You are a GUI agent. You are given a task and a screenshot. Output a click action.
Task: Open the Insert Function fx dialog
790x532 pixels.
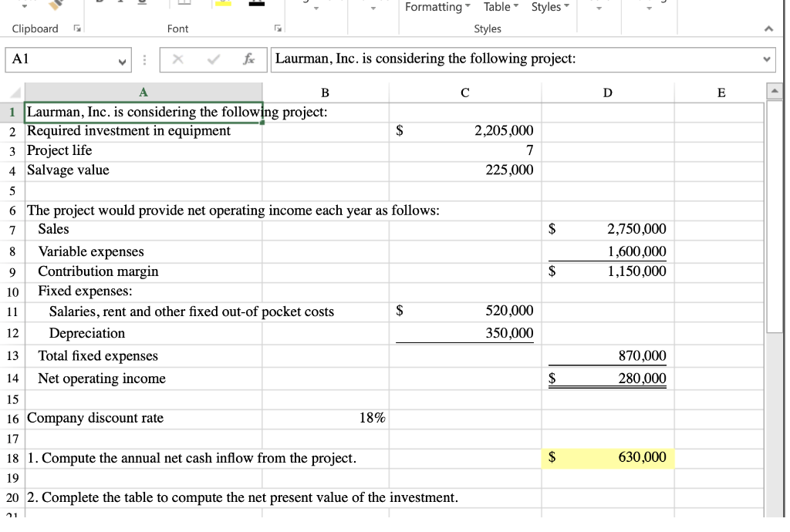click(249, 59)
